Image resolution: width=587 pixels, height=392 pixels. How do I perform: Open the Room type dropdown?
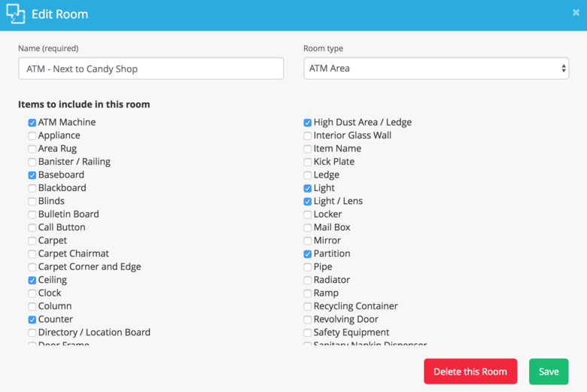coord(436,68)
